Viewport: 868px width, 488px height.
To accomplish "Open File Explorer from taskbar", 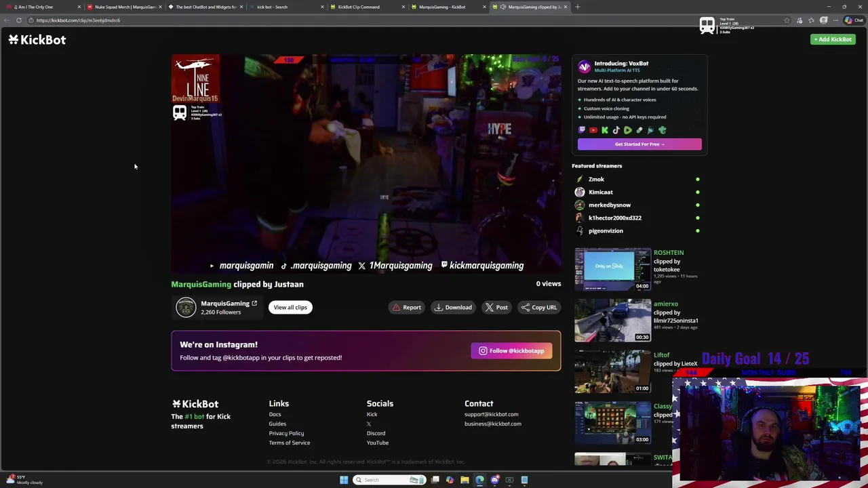I will 465,480.
